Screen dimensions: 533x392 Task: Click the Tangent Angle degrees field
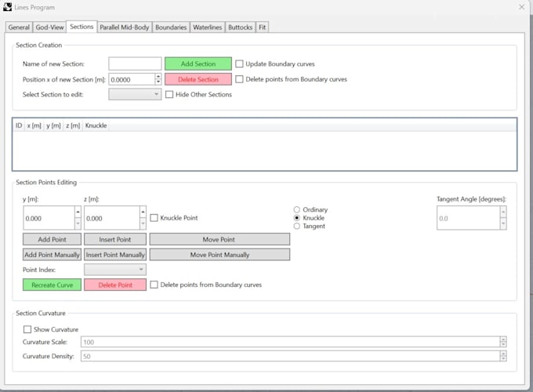468,218
